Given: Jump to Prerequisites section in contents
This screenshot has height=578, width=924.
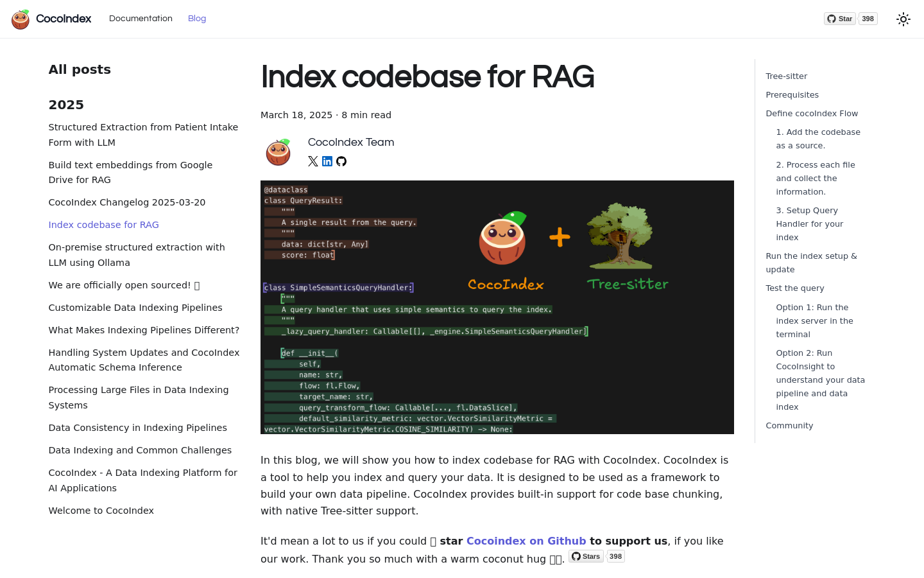Looking at the screenshot, I should pos(792,95).
